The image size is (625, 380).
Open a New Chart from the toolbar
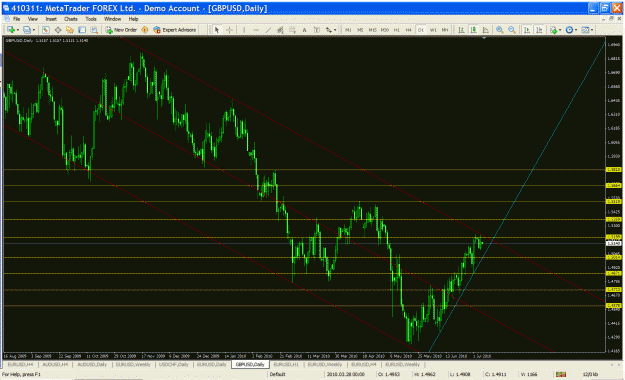pyautogui.click(x=11, y=30)
